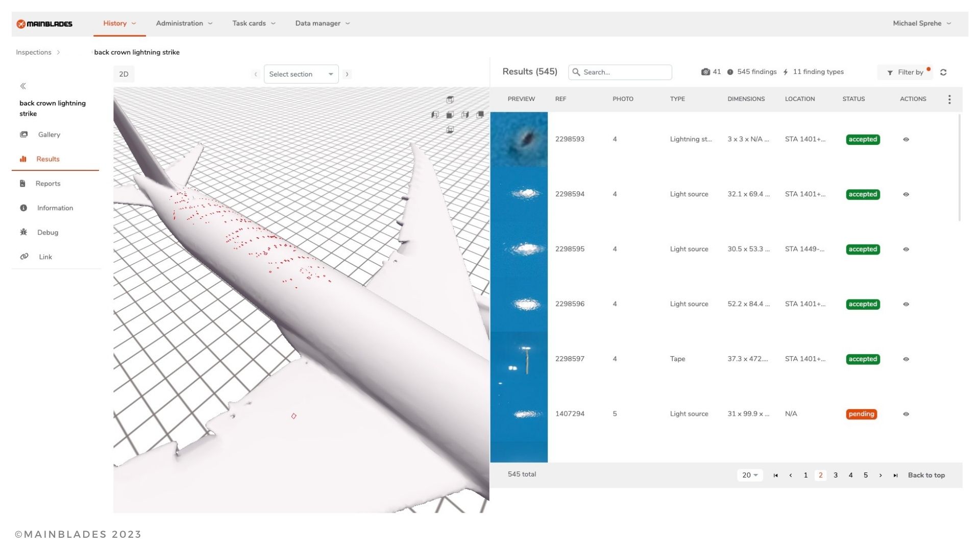Screen dimensions: 980x551
Task: Click the Back to top link
Action: pyautogui.click(x=926, y=475)
